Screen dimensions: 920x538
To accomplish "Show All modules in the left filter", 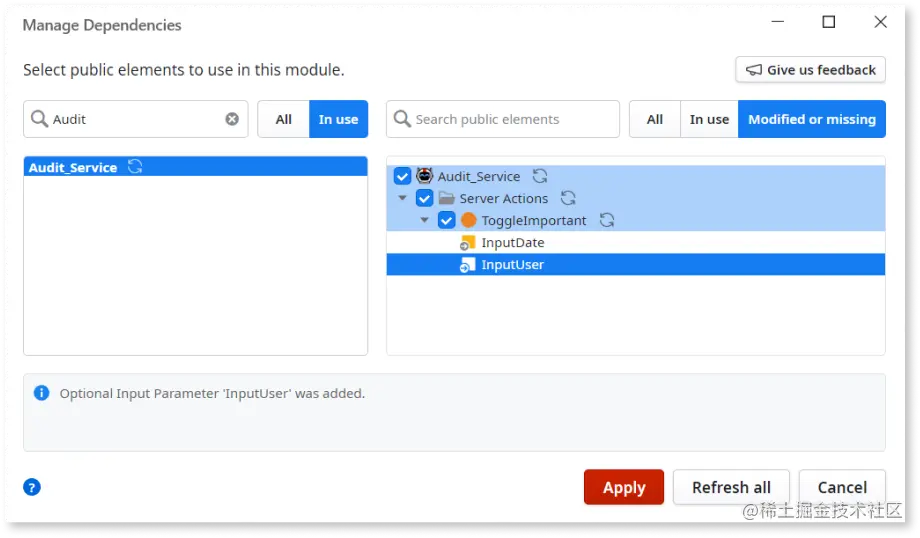I will [x=283, y=119].
